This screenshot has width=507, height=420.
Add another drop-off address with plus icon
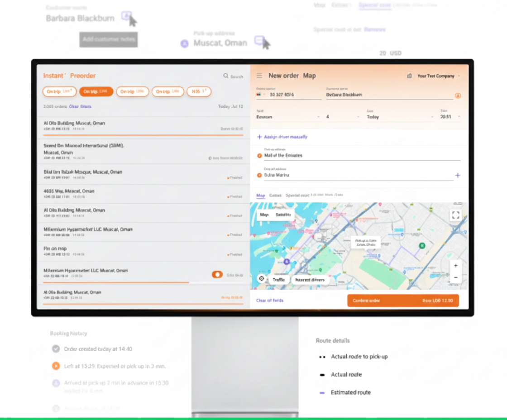[x=458, y=175]
